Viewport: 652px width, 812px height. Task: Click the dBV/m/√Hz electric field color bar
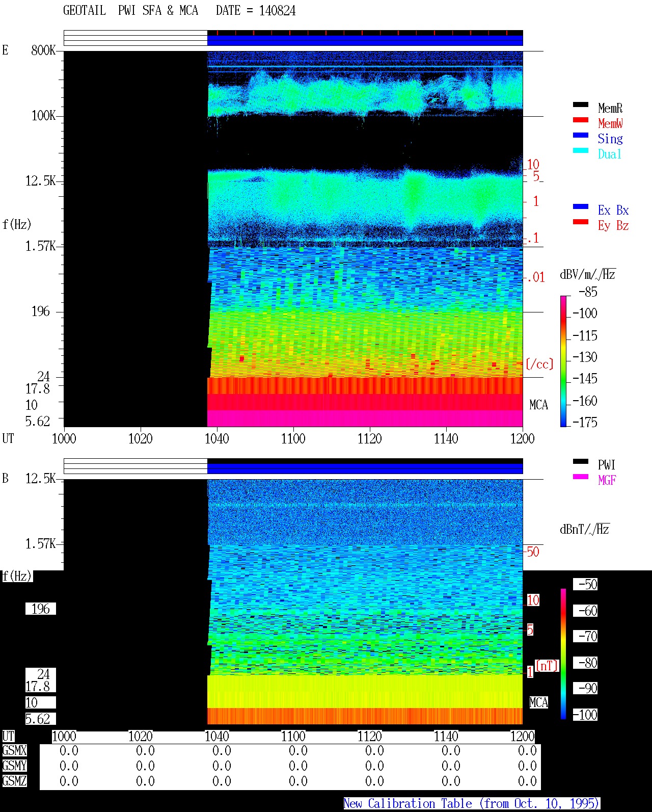(563, 361)
